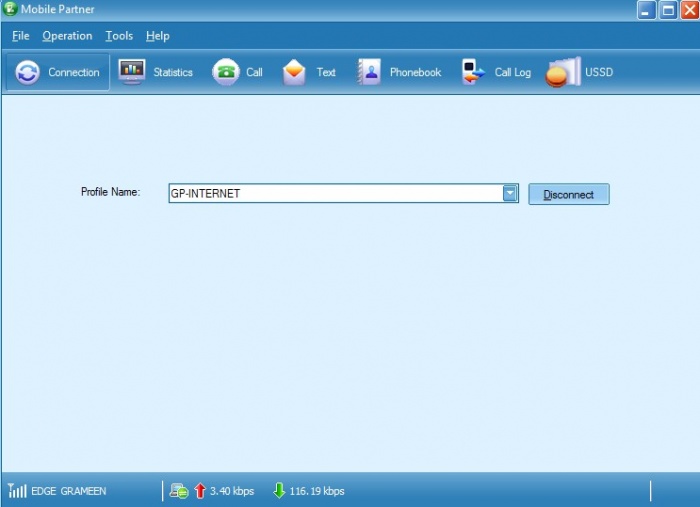700x507 pixels.
Task: Open the USSD icon
Action: (x=563, y=72)
